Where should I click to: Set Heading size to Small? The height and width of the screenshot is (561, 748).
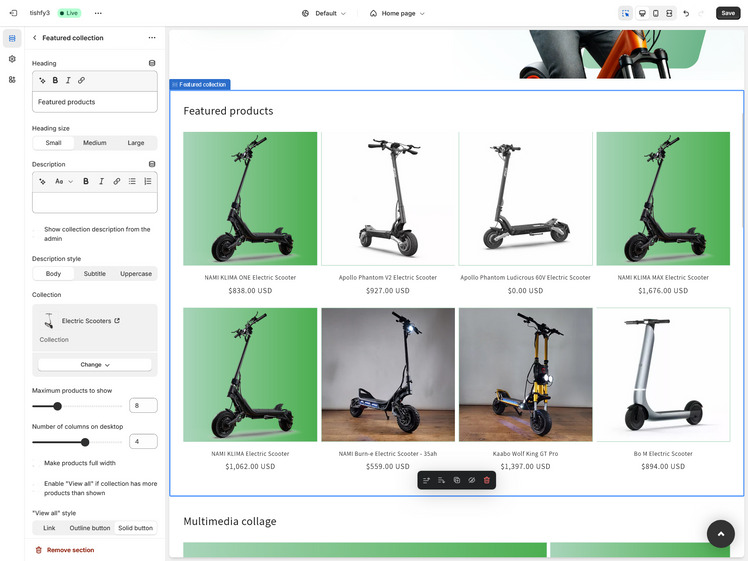(x=53, y=143)
